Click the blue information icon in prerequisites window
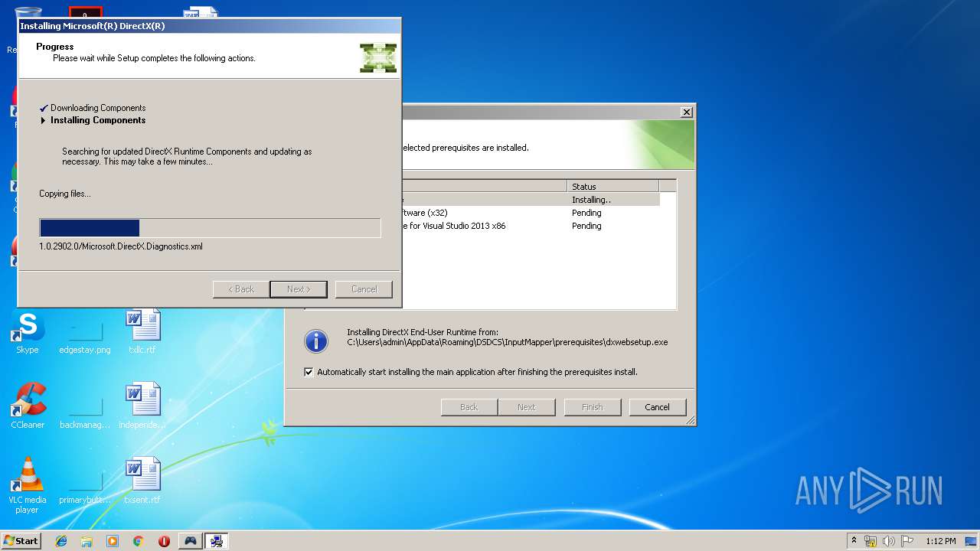 click(x=316, y=341)
